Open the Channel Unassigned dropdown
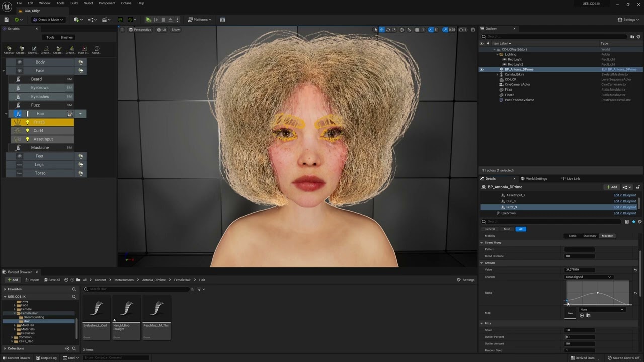Viewport: 644px width, 362px height. coord(588,277)
